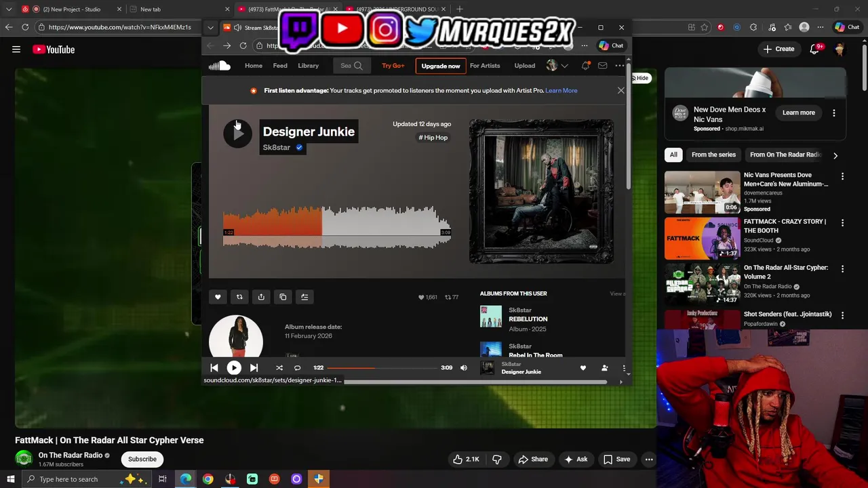This screenshot has height=488, width=868.
Task: Add the album to Next Up queue
Action: click(304, 297)
